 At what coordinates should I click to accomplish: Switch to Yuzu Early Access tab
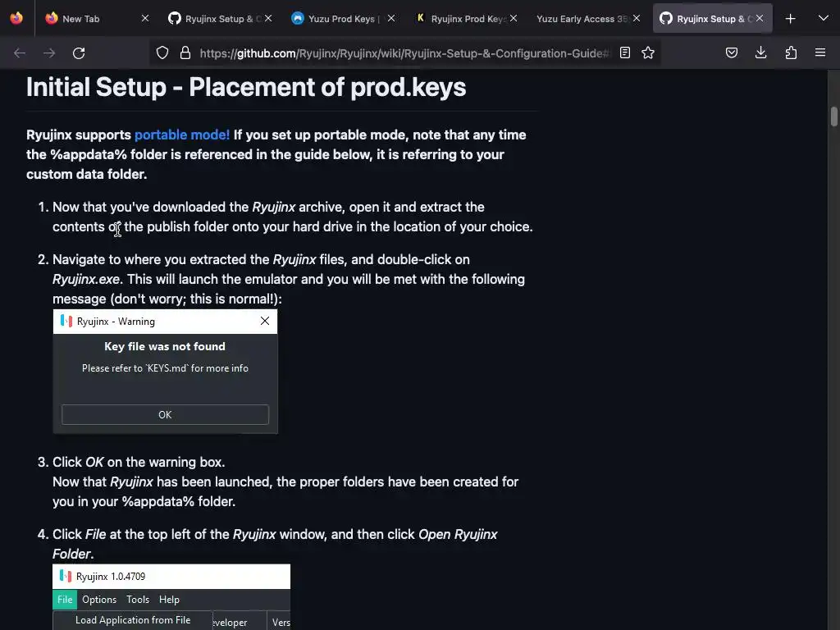click(x=588, y=18)
